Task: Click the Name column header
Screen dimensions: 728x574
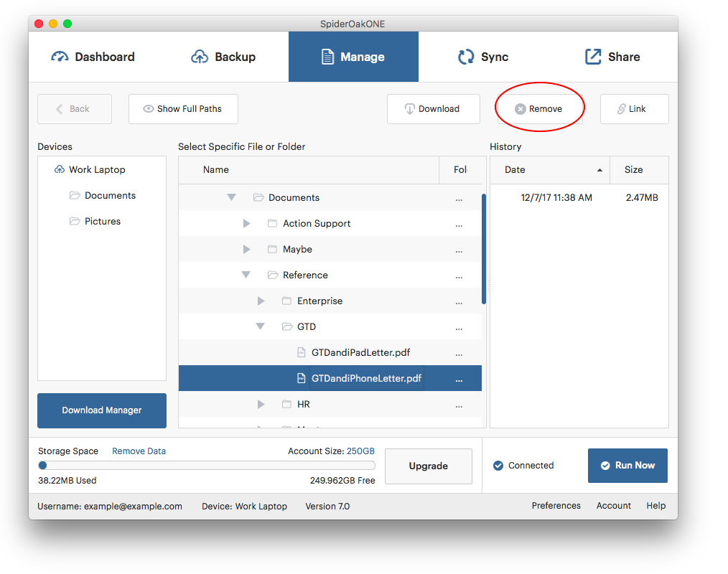Action: [x=309, y=170]
